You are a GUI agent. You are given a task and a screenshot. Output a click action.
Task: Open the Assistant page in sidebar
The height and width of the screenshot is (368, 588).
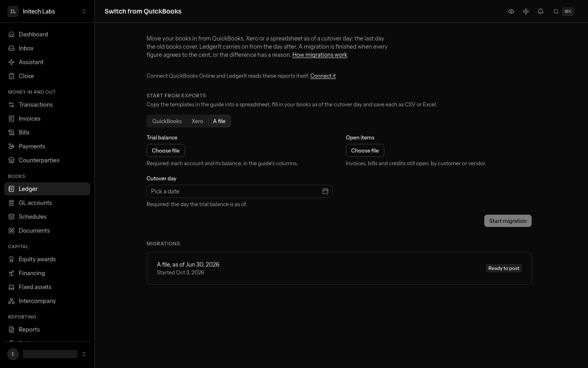point(47,62)
